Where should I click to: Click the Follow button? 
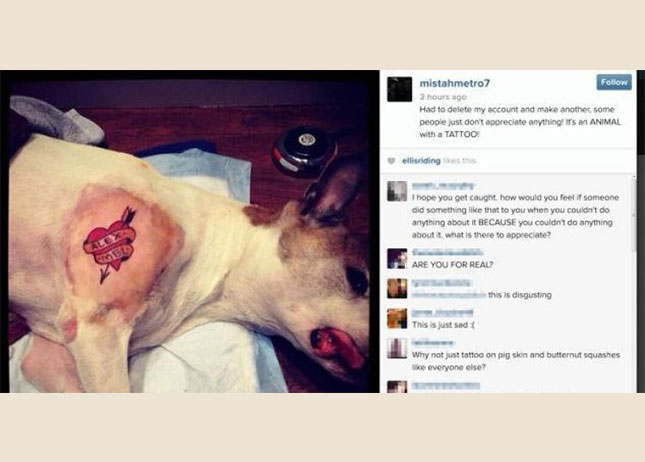tap(614, 82)
